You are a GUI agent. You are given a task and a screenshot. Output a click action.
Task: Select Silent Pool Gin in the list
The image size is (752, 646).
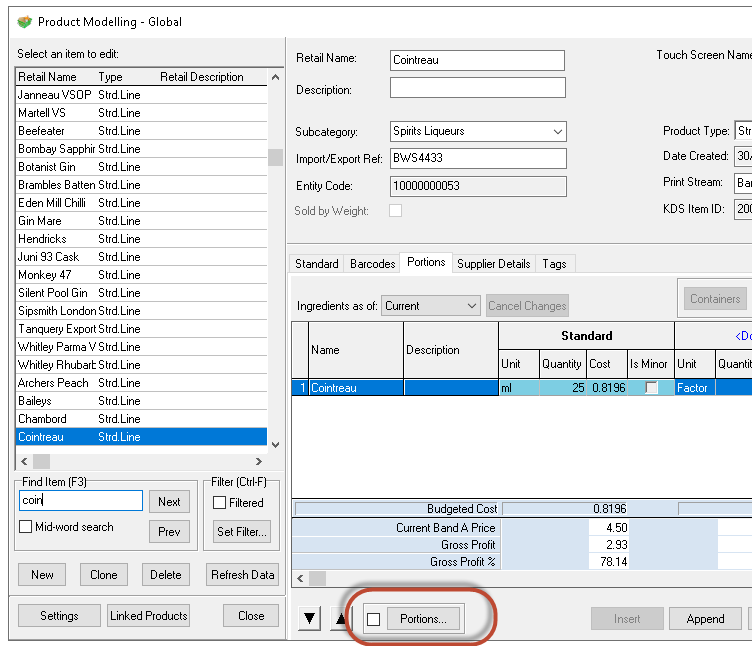click(141, 293)
